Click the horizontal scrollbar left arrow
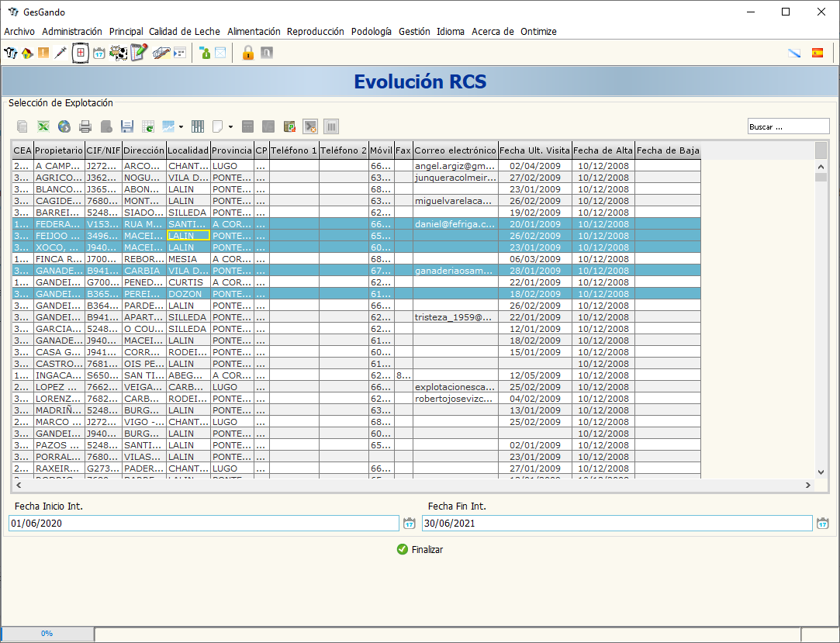840x643 pixels. click(x=19, y=485)
